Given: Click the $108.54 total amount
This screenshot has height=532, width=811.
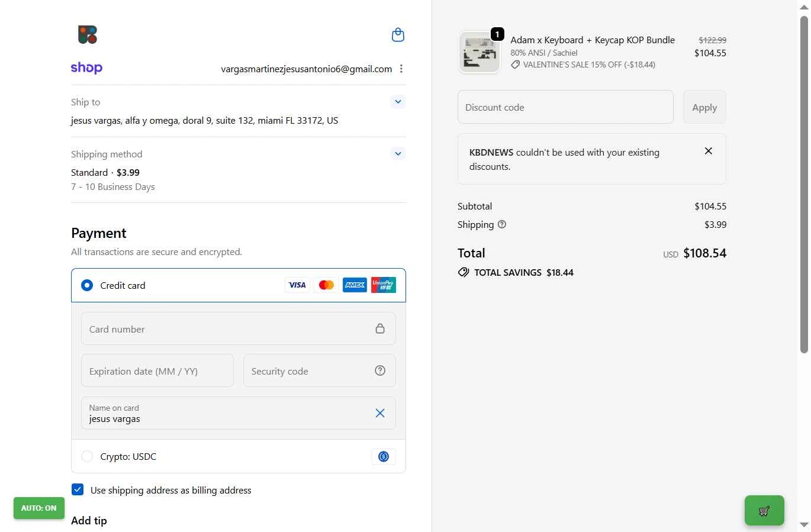Looking at the screenshot, I should pos(704,253).
